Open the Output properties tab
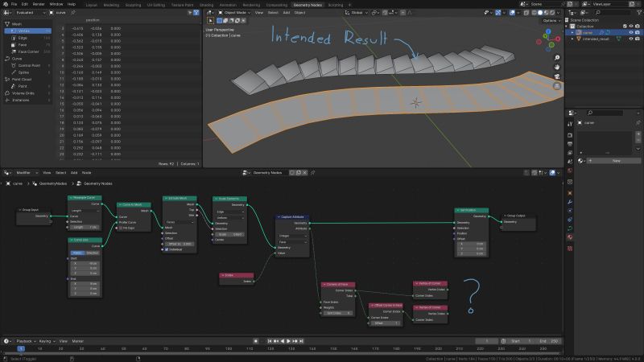The image size is (644, 362). [x=570, y=144]
